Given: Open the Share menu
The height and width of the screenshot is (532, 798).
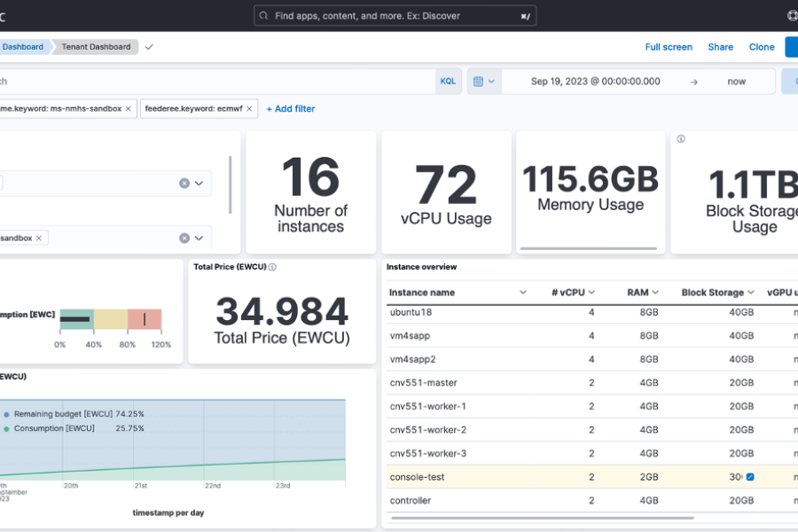Looking at the screenshot, I should 720,47.
